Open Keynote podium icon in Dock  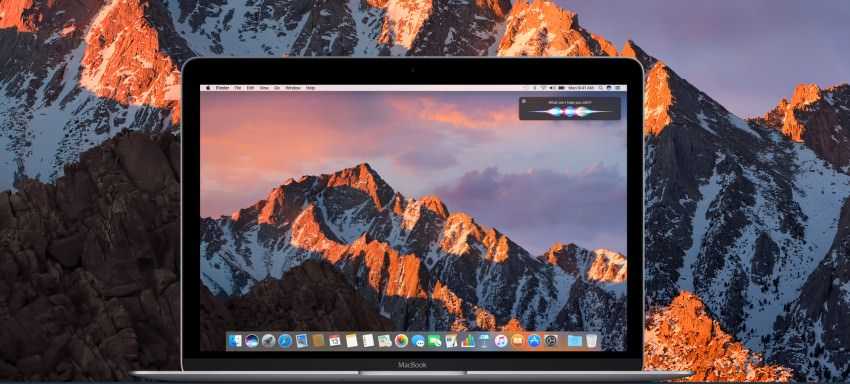(485, 340)
